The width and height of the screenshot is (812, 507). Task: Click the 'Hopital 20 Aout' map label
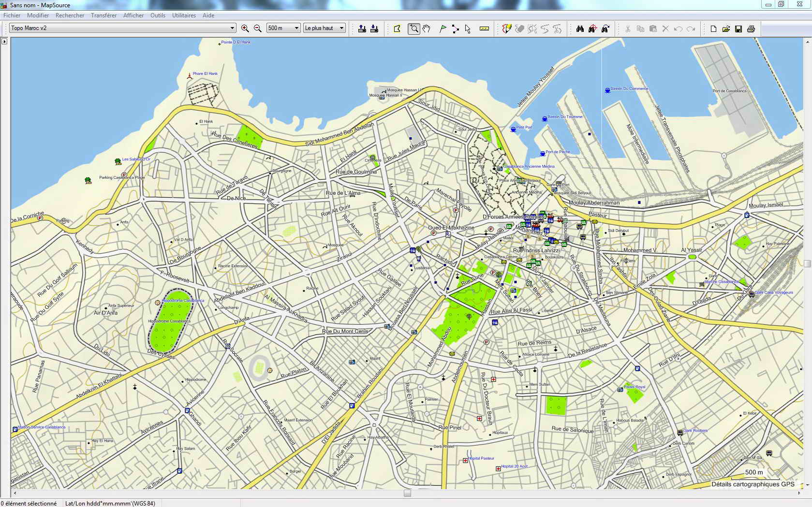coord(515,466)
